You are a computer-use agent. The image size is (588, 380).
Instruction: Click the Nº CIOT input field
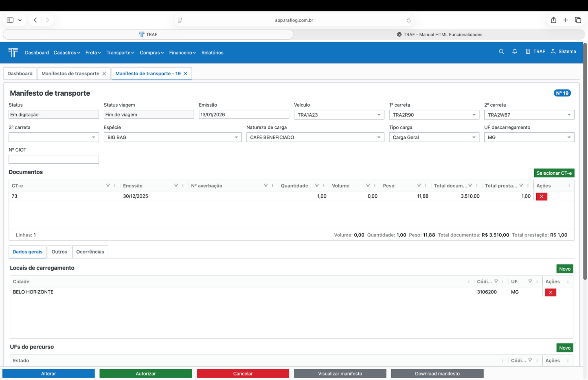pos(54,159)
